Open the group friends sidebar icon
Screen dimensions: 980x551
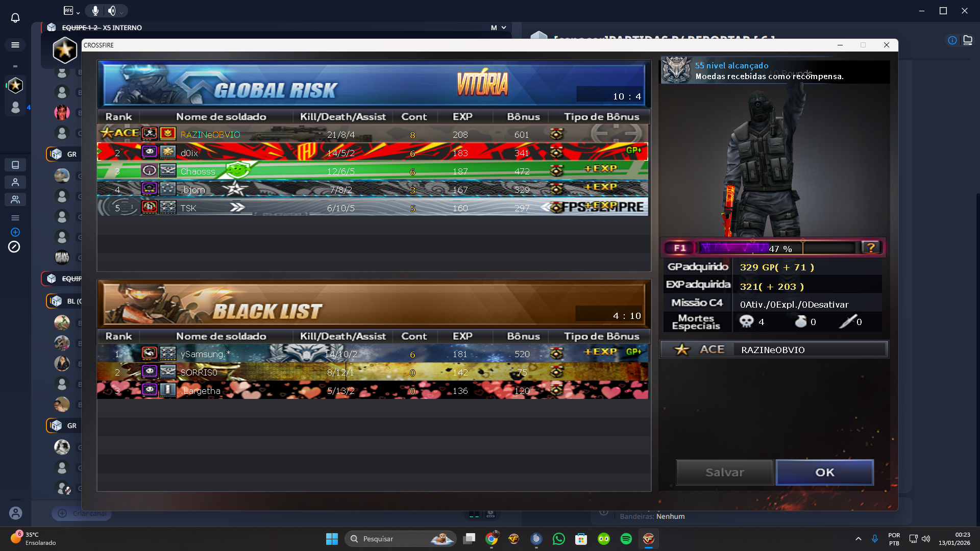tap(15, 199)
